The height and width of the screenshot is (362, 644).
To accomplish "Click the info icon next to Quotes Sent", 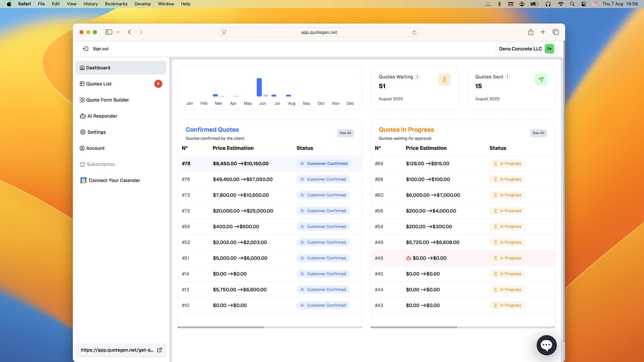I will point(507,77).
